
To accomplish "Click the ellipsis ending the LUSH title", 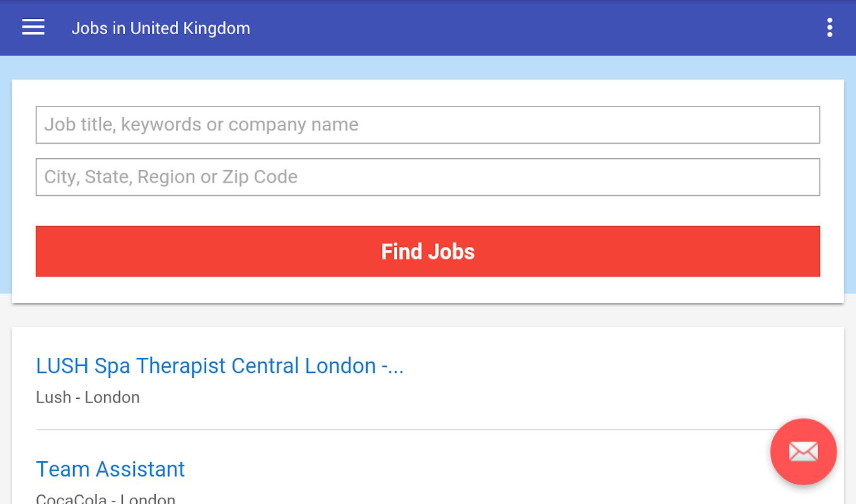I will [x=396, y=367].
